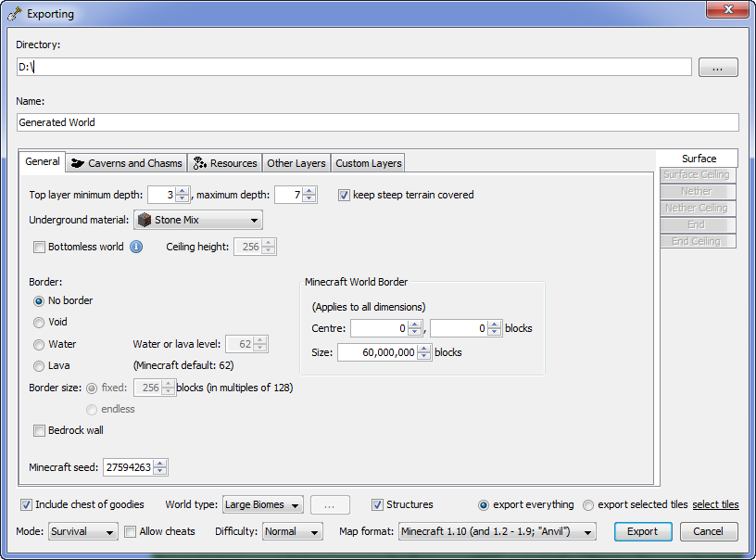Toggle the Bedrock wall checkbox
The image size is (756, 560).
[39, 430]
